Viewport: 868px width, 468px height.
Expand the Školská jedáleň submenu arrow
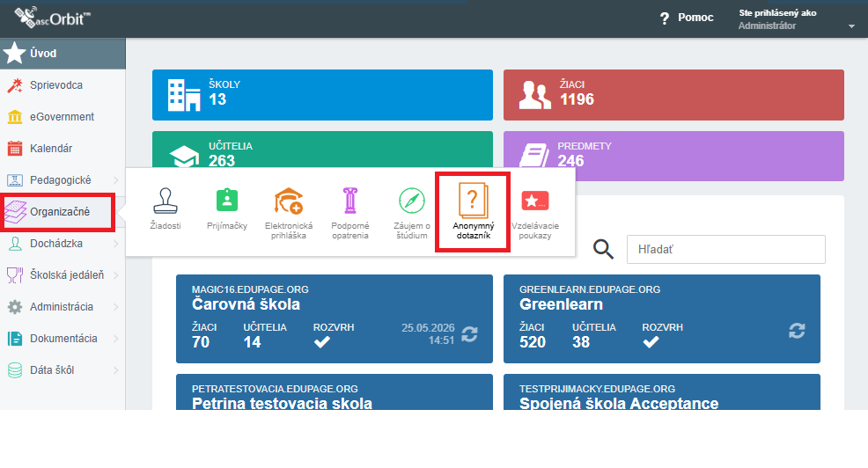(115, 275)
